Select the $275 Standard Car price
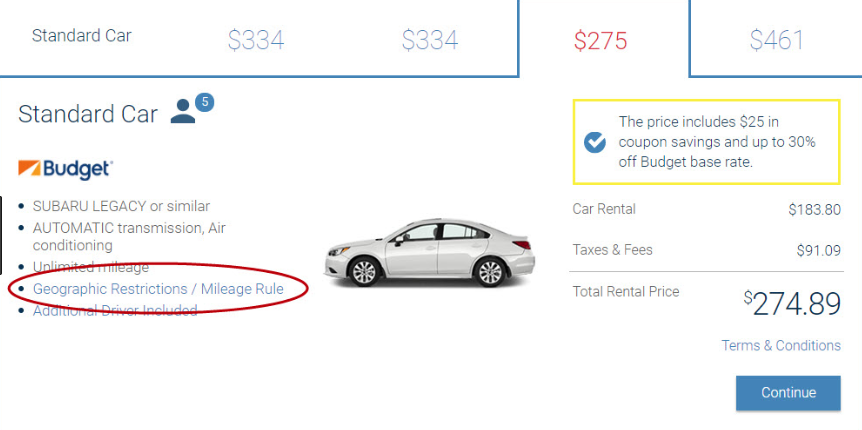 [600, 41]
